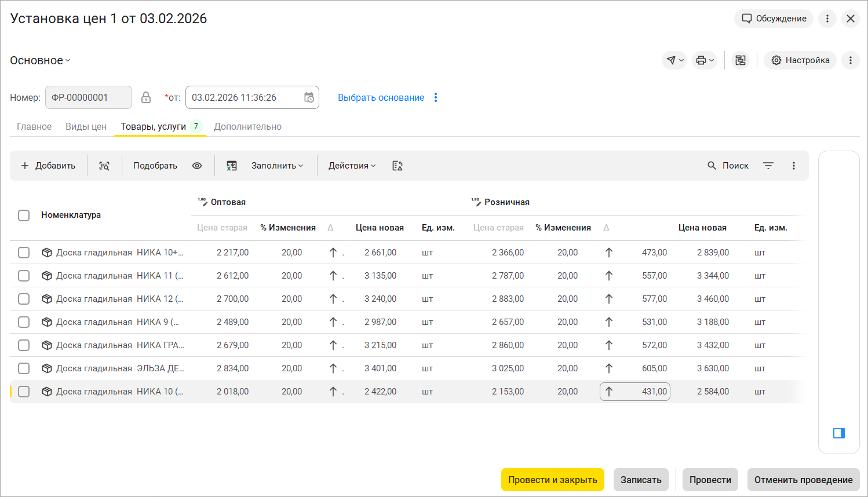Tick checkbox for Доска гладильная ЭЛЬЗА row

tap(24, 368)
